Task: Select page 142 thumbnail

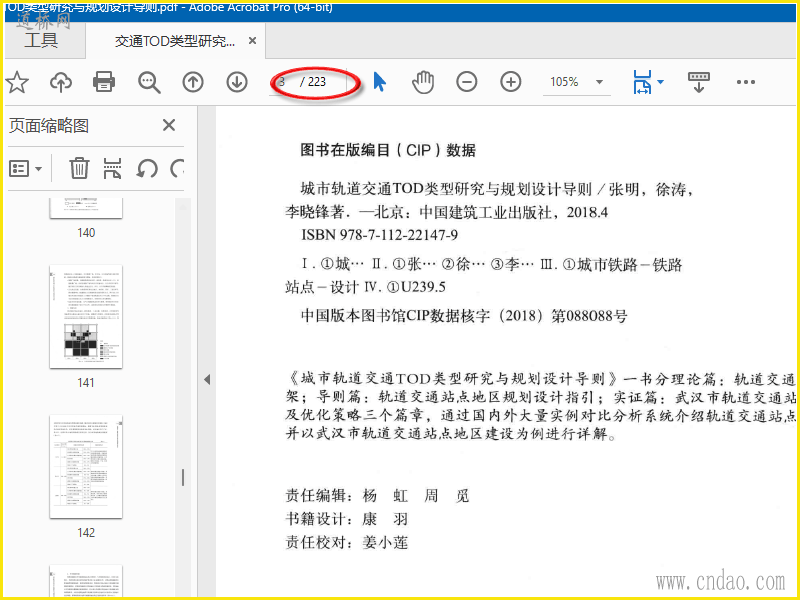Action: 86,466
